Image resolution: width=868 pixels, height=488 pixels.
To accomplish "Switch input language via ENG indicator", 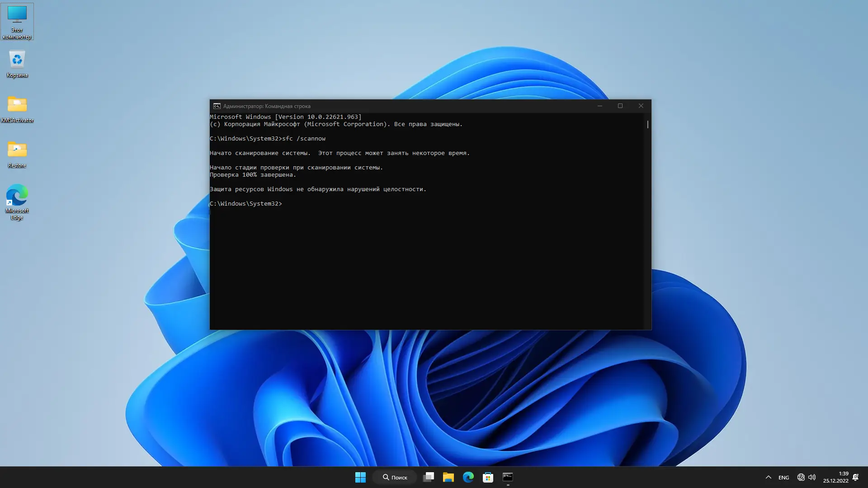I will click(x=784, y=478).
